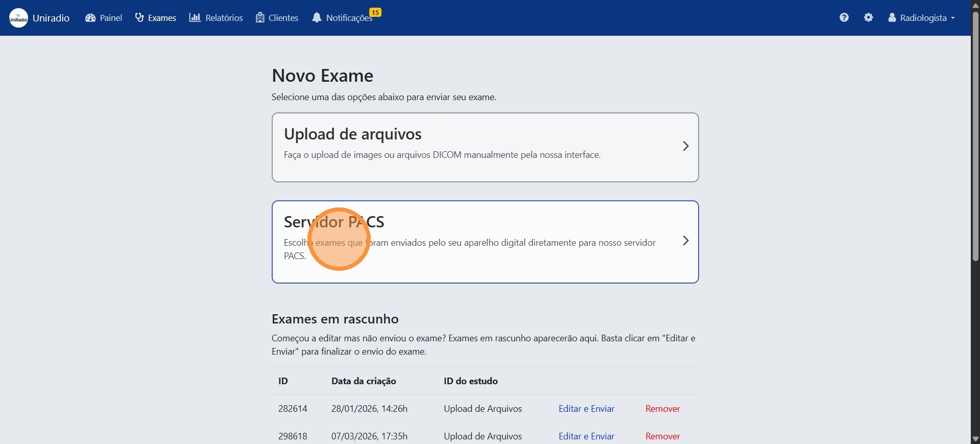Open settings gear icon in navbar
The width and height of the screenshot is (980, 444).
click(868, 17)
